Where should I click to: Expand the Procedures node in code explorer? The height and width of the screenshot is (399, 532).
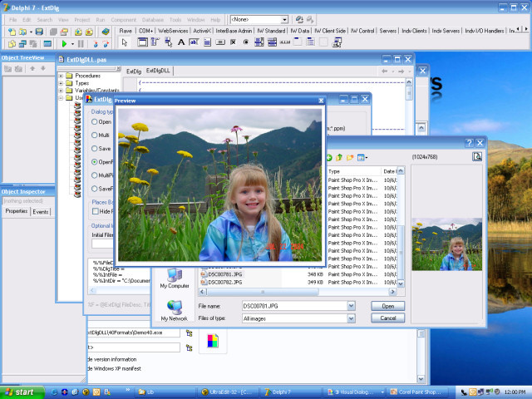pos(61,76)
